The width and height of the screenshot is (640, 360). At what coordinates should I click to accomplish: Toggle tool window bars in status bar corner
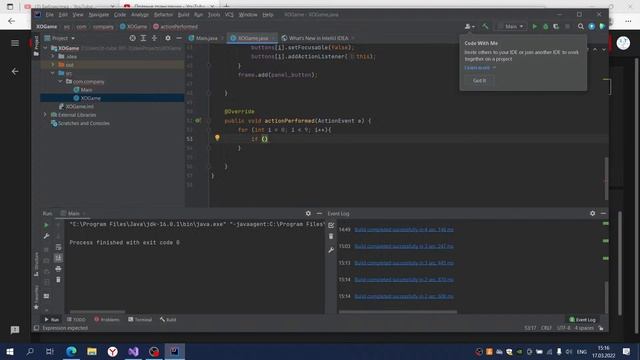pos(36,328)
